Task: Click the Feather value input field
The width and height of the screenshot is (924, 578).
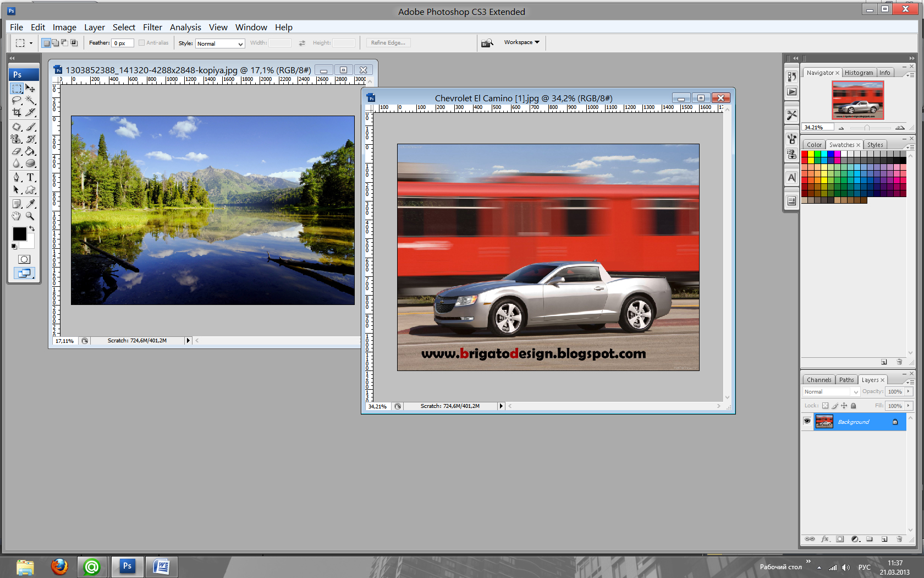Action: tap(123, 43)
